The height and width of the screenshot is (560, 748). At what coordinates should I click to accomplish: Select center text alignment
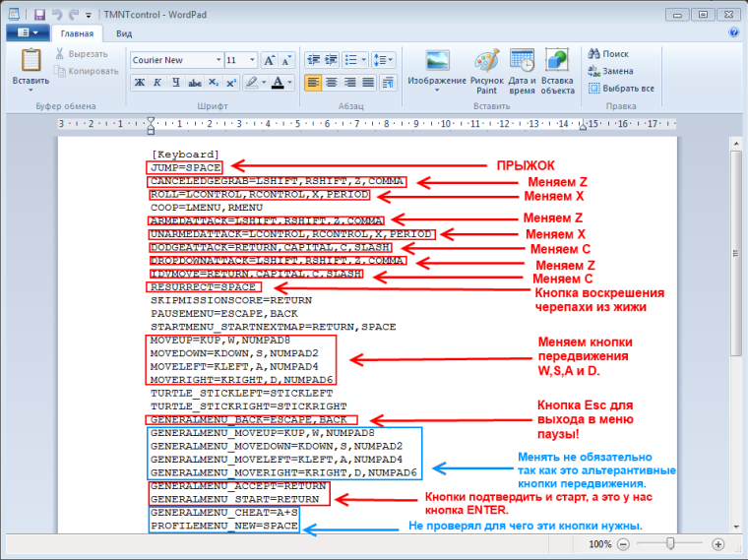(x=331, y=83)
